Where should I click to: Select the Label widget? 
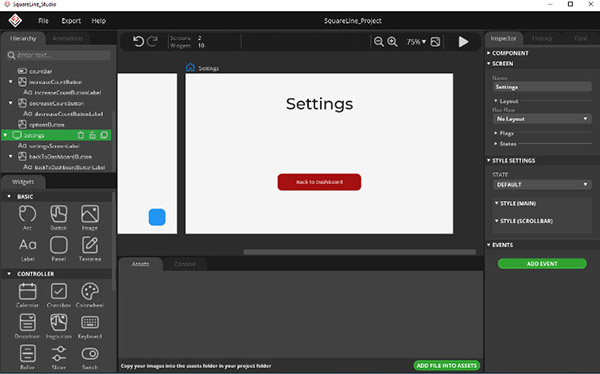pyautogui.click(x=28, y=249)
